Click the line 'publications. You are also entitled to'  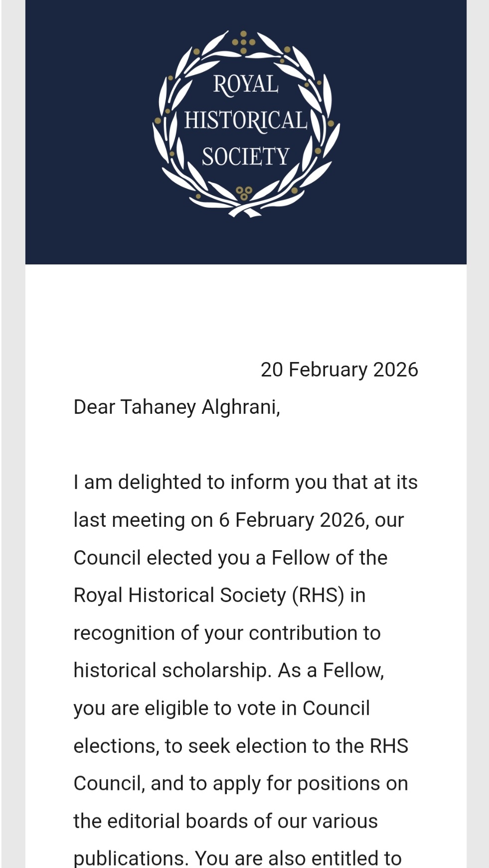(237, 858)
